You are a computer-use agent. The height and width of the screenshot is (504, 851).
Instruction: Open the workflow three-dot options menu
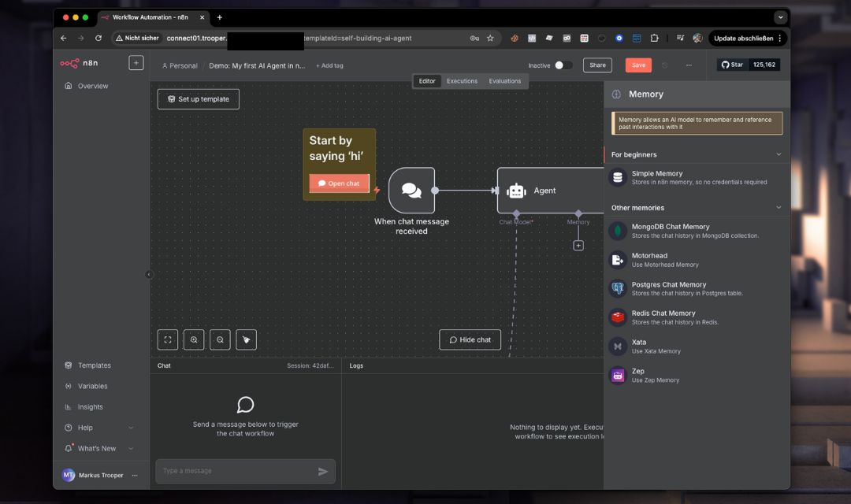[689, 65]
